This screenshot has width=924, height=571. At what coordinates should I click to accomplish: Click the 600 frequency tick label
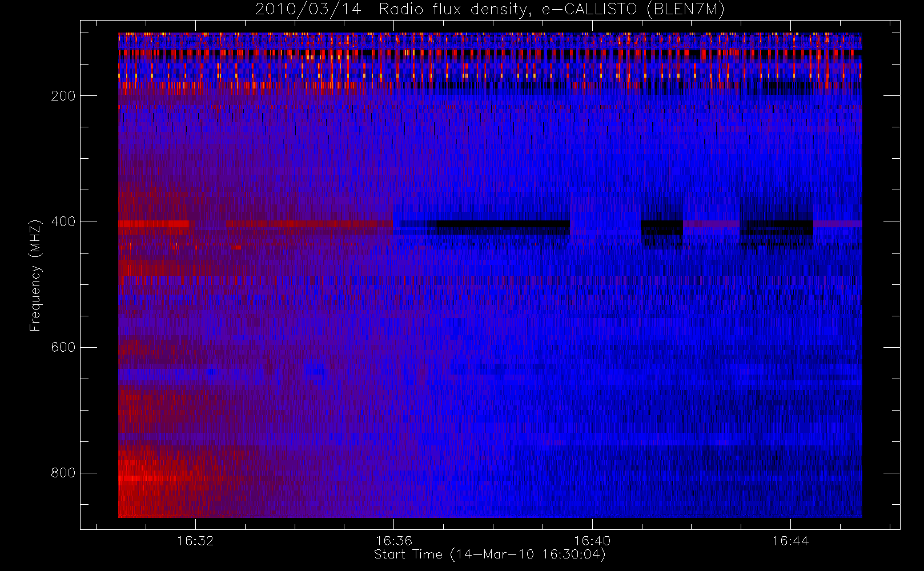[63, 347]
